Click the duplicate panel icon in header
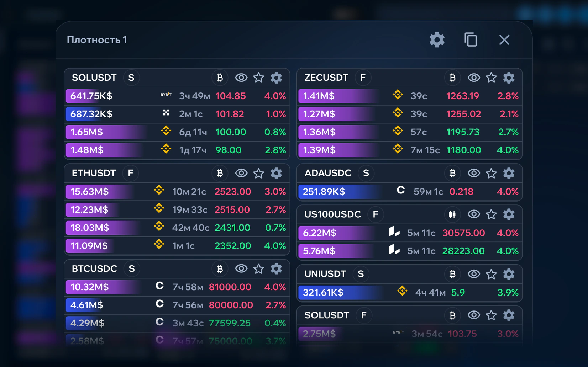 [471, 40]
